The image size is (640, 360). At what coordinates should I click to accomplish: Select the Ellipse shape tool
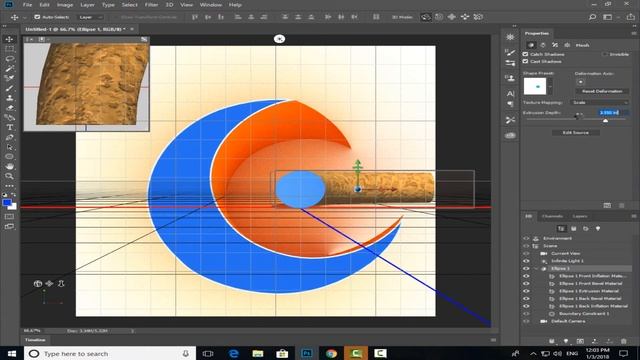coord(9,157)
